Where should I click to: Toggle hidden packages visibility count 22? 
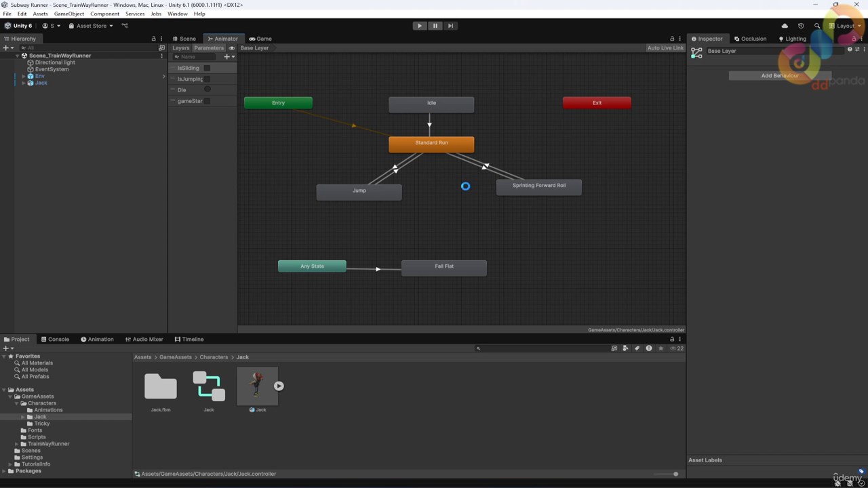677,348
